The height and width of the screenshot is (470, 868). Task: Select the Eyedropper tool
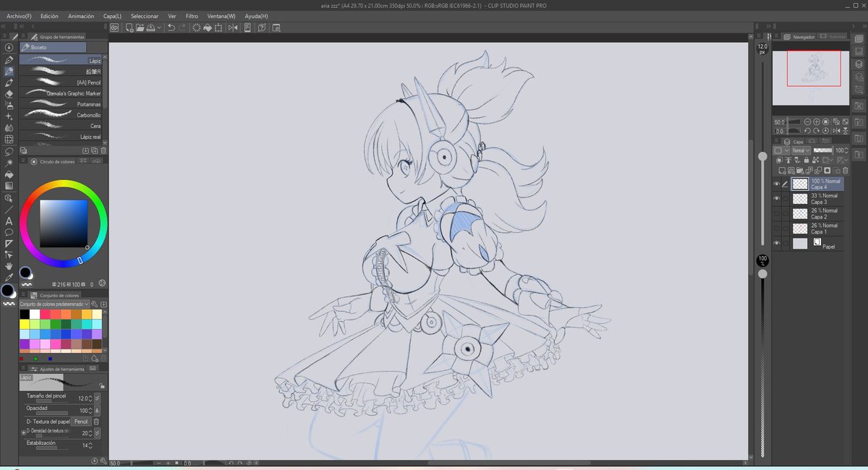(x=9, y=278)
